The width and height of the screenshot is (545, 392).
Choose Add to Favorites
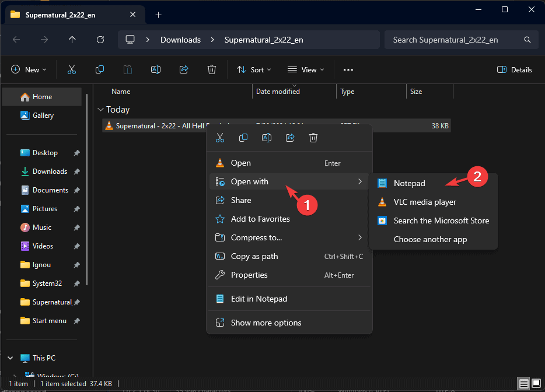click(x=289, y=219)
